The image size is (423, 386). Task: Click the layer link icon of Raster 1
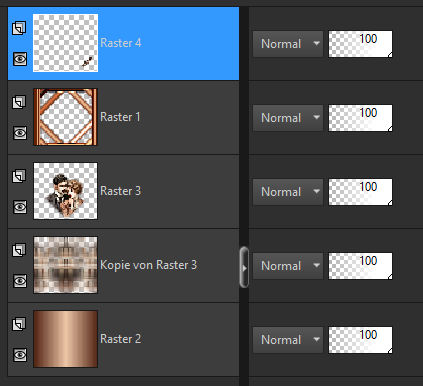pos(19,102)
